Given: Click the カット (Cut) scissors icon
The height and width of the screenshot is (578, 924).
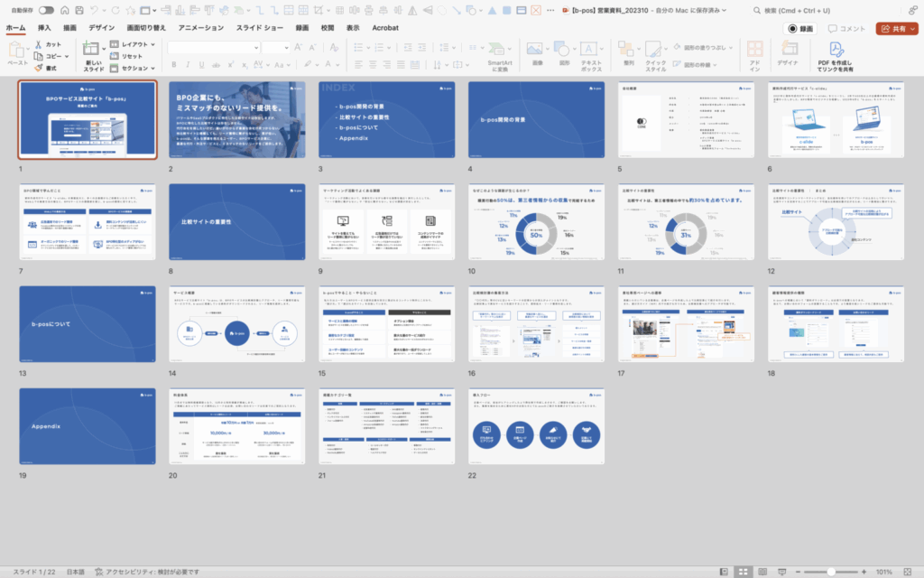Looking at the screenshot, I should [x=39, y=44].
